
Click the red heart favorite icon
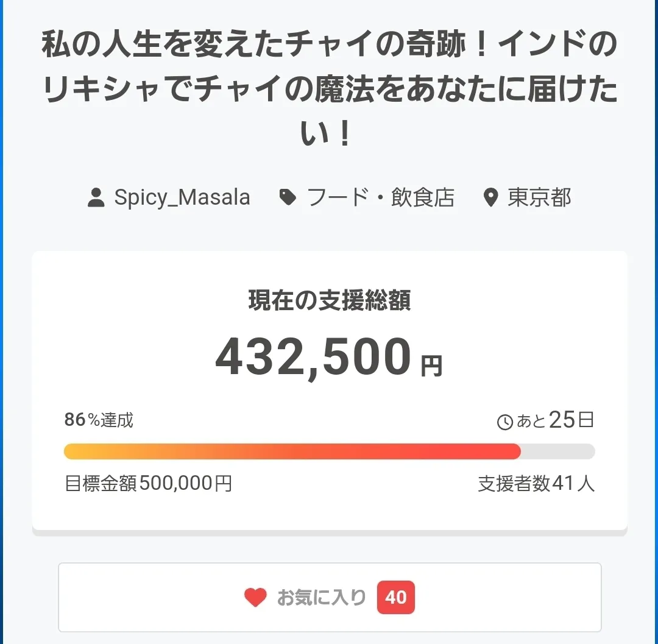pyautogui.click(x=255, y=597)
